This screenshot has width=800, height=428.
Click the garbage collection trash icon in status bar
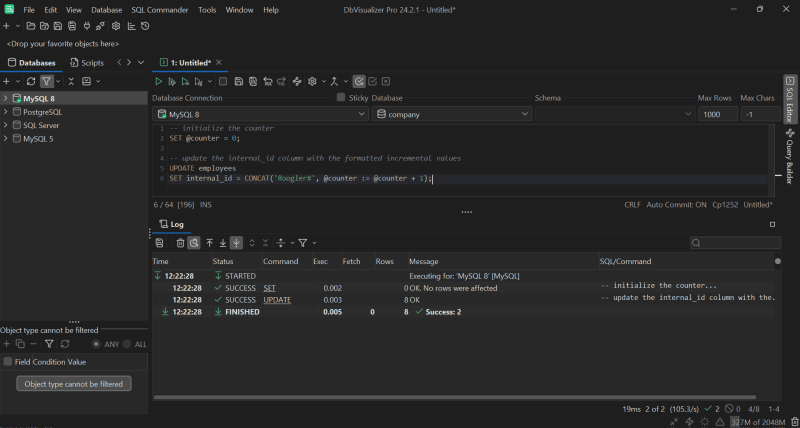794,422
